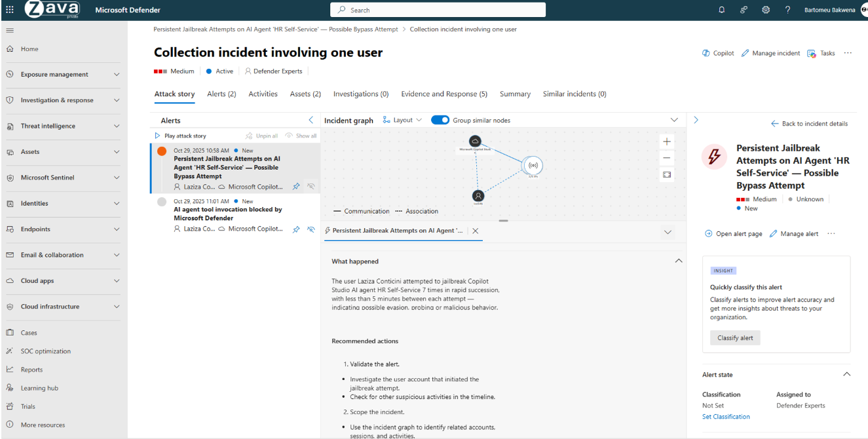Toggle Group similar nodes switch
Screen dimensions: 868x439
click(440, 120)
